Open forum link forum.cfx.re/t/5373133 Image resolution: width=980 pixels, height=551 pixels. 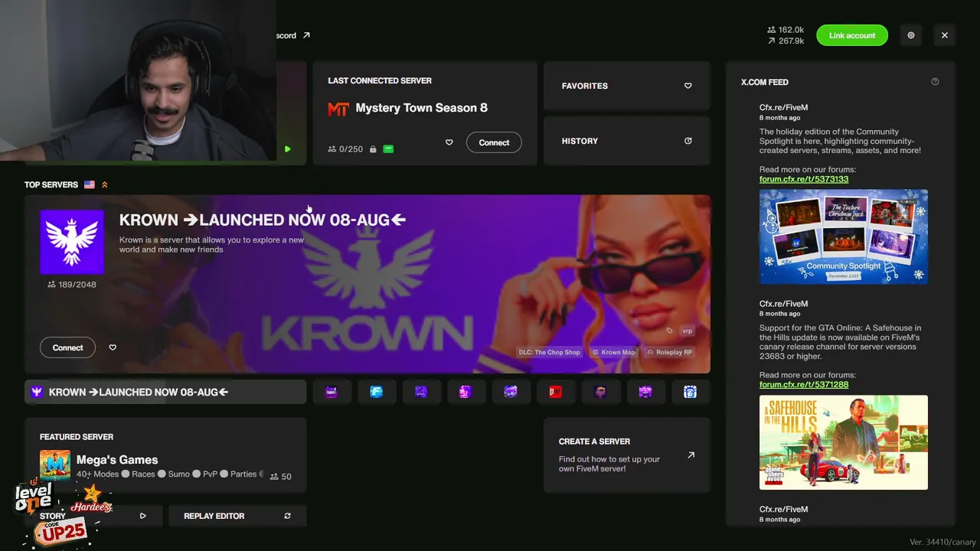tap(804, 179)
